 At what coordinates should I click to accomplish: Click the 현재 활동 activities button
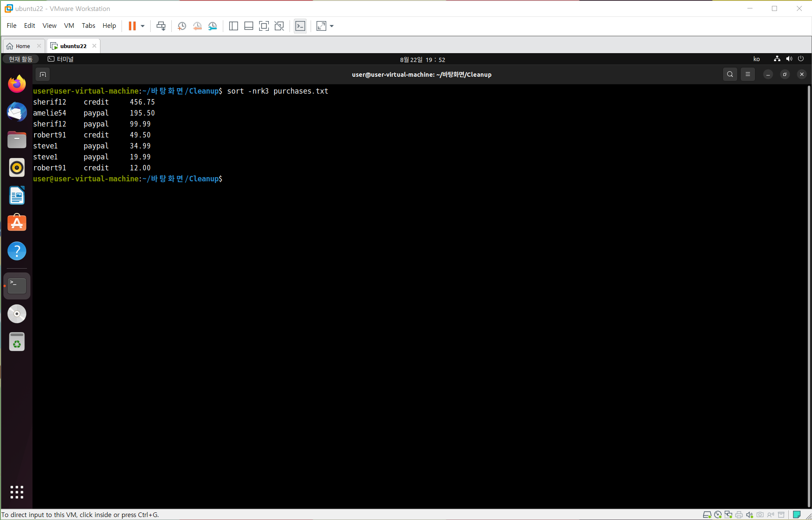(x=21, y=59)
